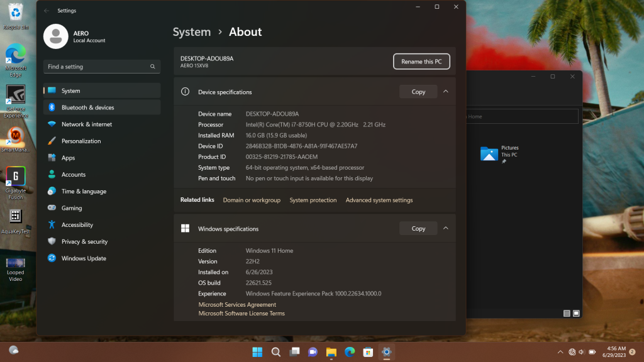Open taskbar Search
This screenshot has height=362, width=644.
click(x=276, y=352)
